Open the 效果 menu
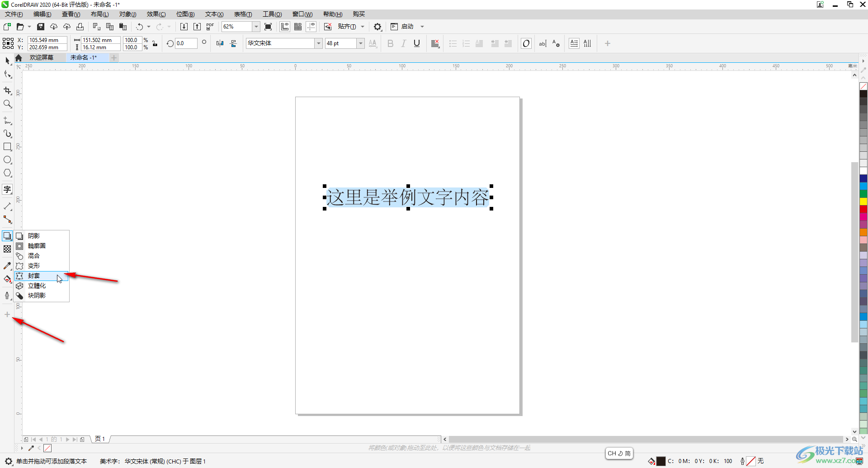Image resolution: width=868 pixels, height=468 pixels. click(156, 14)
